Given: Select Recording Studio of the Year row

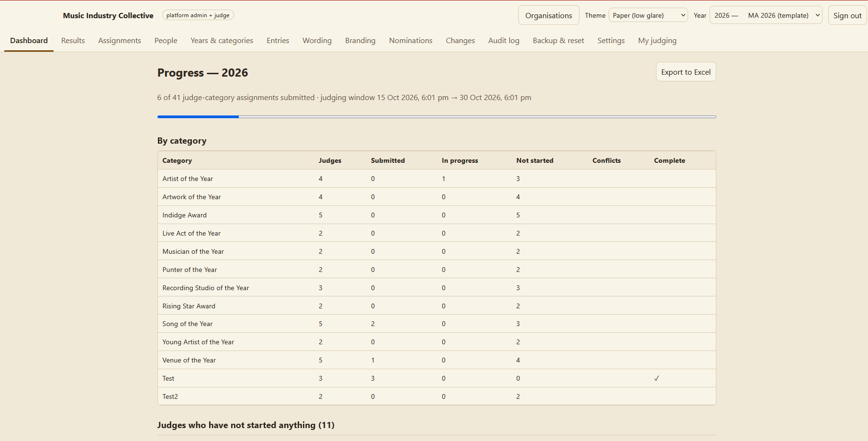Looking at the screenshot, I should coord(436,288).
